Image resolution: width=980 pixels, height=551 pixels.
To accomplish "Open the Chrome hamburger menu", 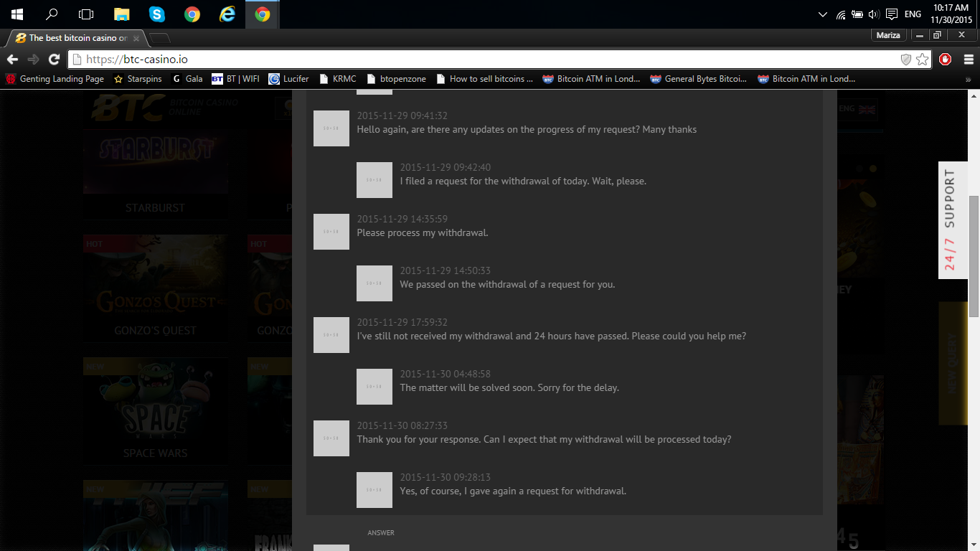I will pos(969,60).
